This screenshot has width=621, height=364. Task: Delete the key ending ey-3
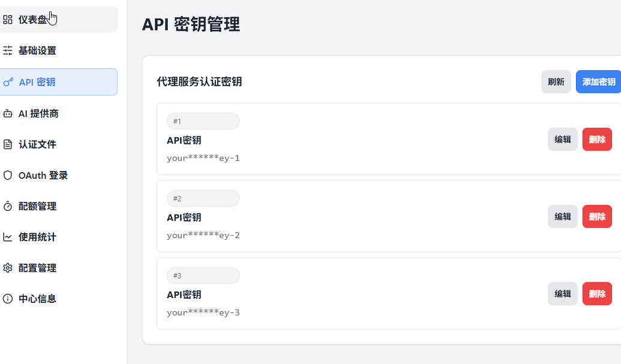(597, 294)
